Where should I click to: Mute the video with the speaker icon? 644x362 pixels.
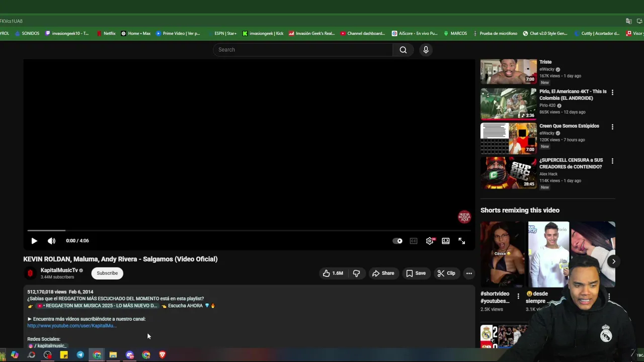[51, 241]
